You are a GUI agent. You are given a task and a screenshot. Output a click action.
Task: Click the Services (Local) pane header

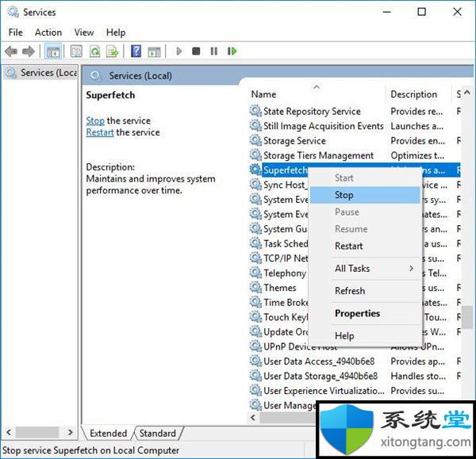pos(140,75)
